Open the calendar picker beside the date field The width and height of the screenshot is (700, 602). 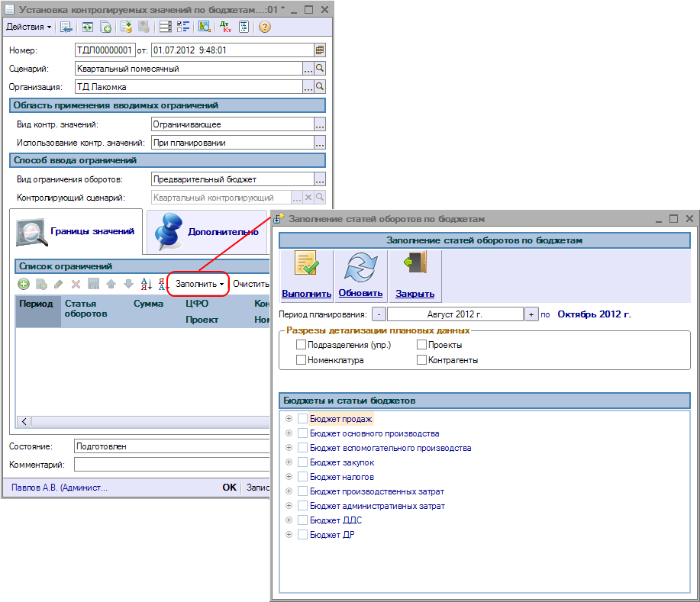click(321, 50)
